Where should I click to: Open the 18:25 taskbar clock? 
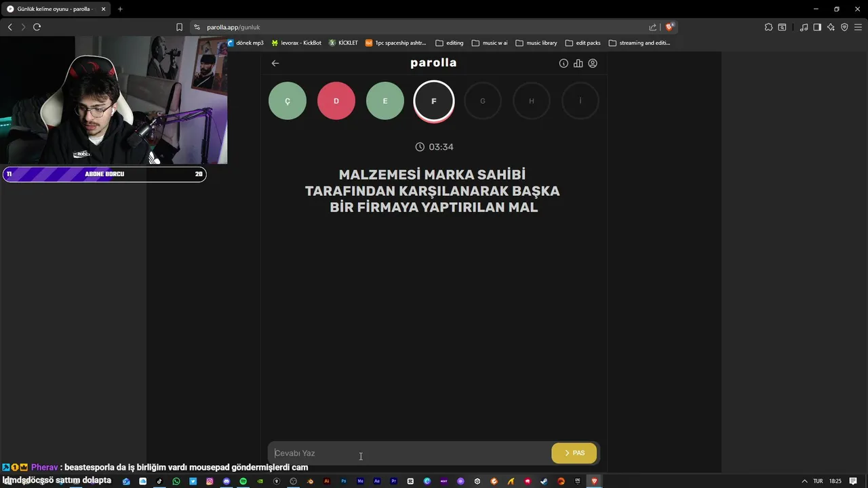click(x=835, y=481)
